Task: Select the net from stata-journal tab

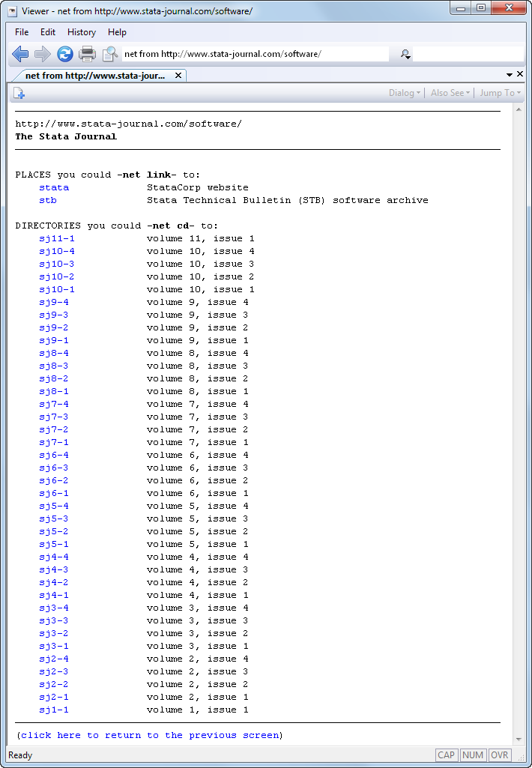Action: tap(94, 76)
